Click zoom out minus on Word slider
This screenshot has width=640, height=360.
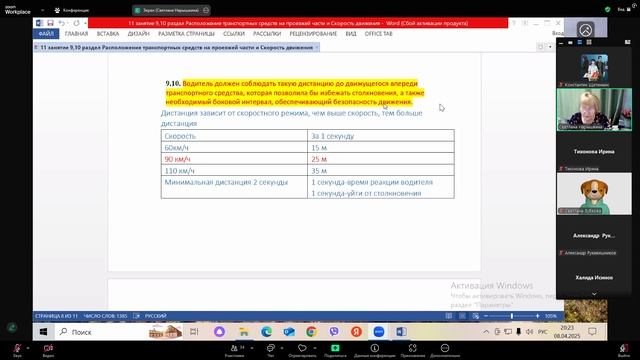coord(486,316)
